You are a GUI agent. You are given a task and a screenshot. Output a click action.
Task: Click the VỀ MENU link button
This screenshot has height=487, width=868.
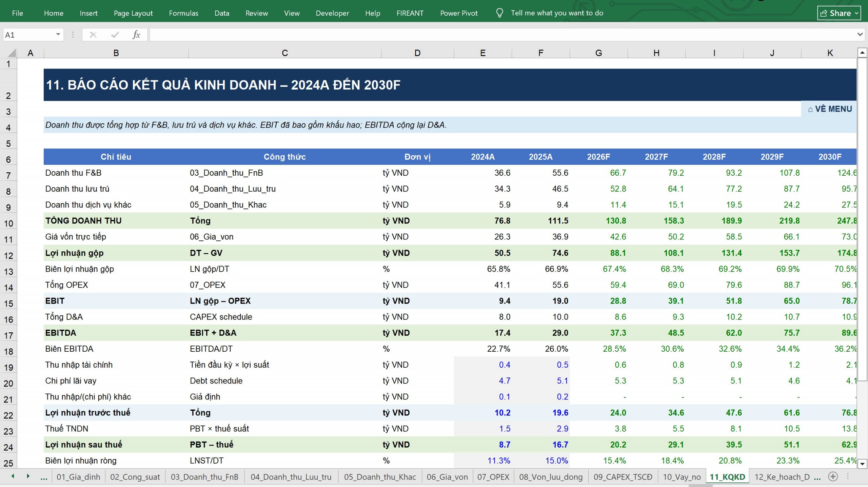click(830, 109)
